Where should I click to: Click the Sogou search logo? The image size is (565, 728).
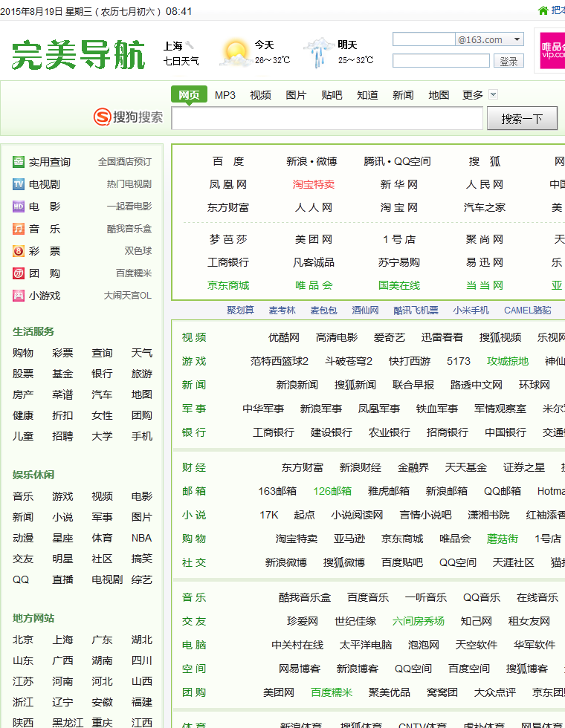pyautogui.click(x=128, y=117)
